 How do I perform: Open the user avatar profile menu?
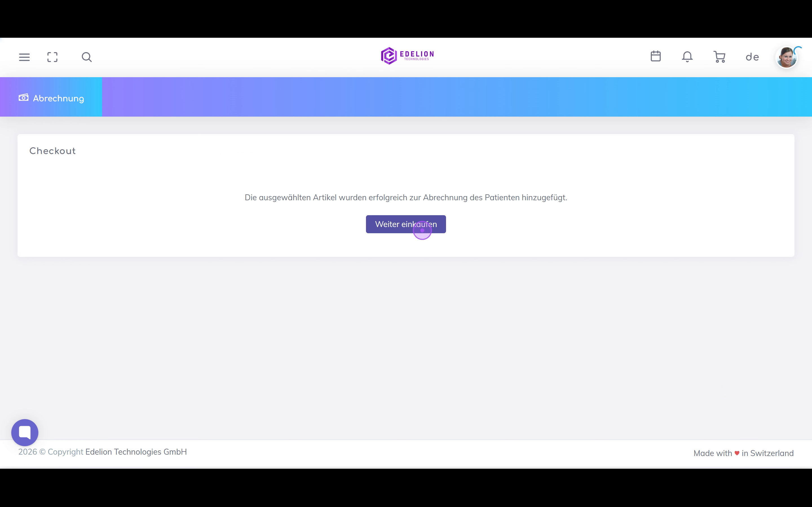click(x=786, y=57)
